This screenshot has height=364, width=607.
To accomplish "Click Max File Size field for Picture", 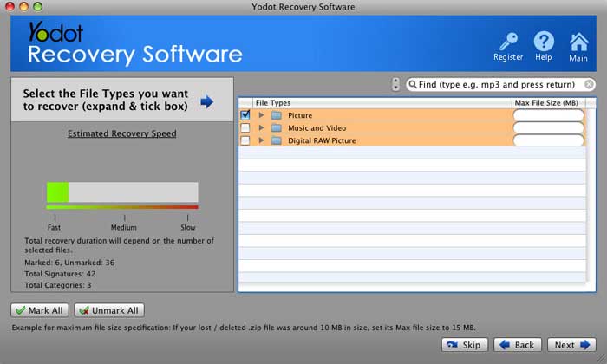I will click(548, 115).
